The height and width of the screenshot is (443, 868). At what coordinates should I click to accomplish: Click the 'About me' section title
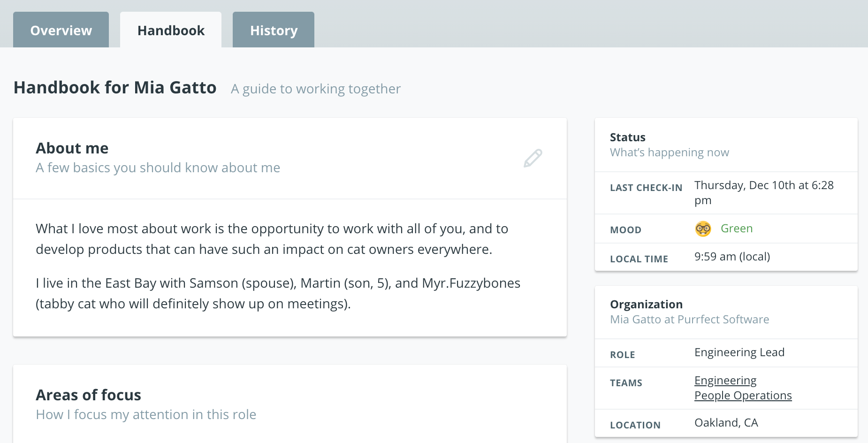[x=72, y=148]
